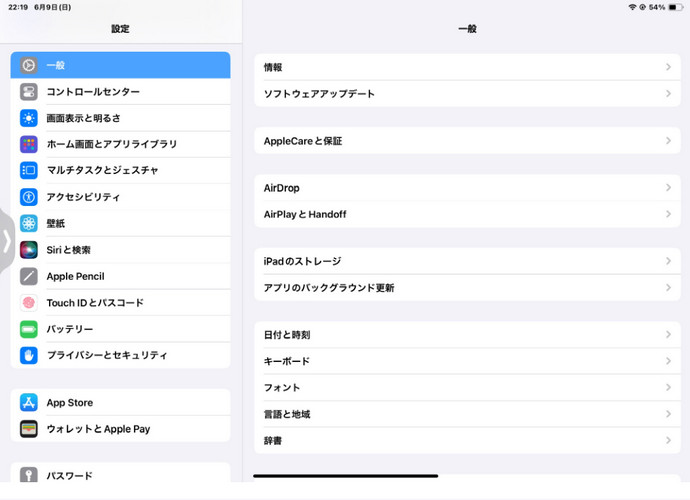The width and height of the screenshot is (690, 500).
Task: Open AirDrop settings
Action: (x=460, y=188)
